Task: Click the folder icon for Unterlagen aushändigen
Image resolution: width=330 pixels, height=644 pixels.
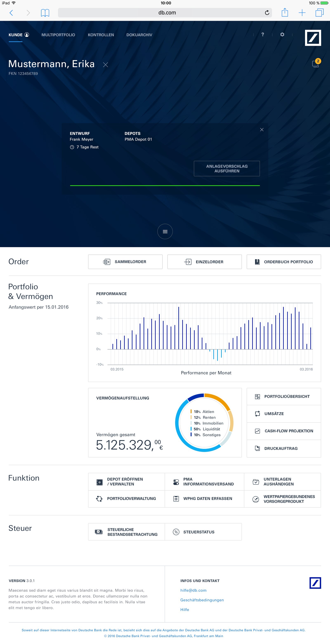Action: coord(256,482)
